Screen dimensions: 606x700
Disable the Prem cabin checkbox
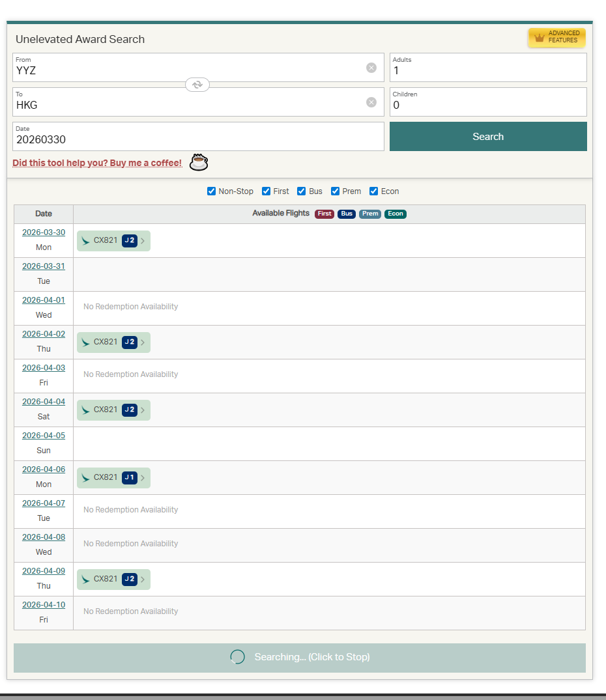click(335, 191)
